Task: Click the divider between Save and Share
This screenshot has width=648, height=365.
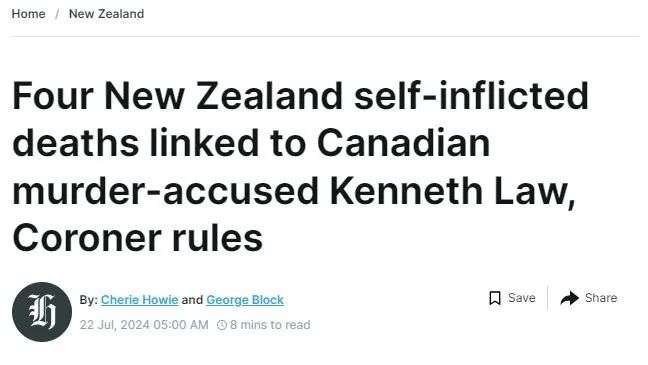Action: 548,298
